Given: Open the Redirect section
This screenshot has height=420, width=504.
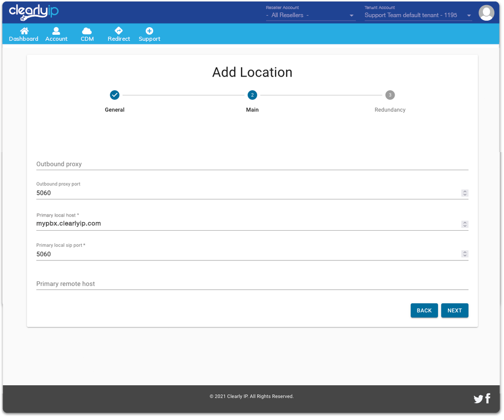Looking at the screenshot, I should pos(119,34).
